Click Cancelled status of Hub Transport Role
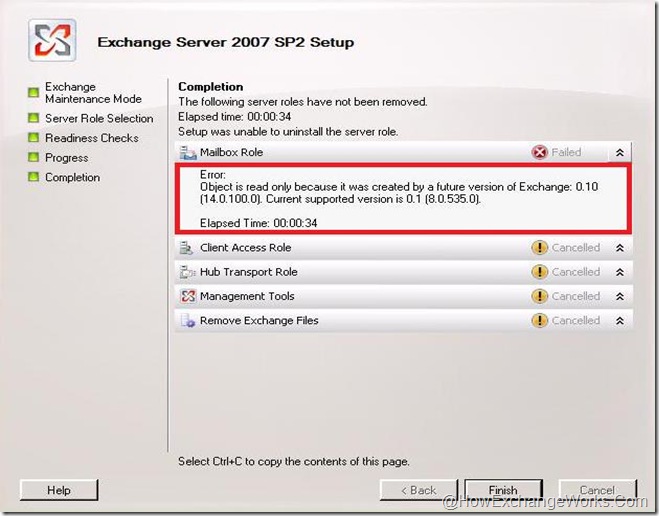The width and height of the screenshot is (659, 516). 576,272
